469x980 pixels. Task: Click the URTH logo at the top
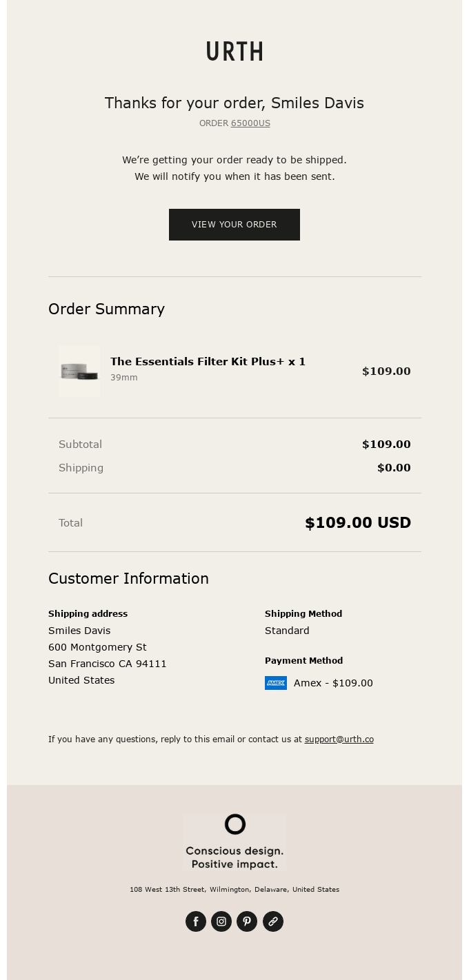click(x=234, y=52)
